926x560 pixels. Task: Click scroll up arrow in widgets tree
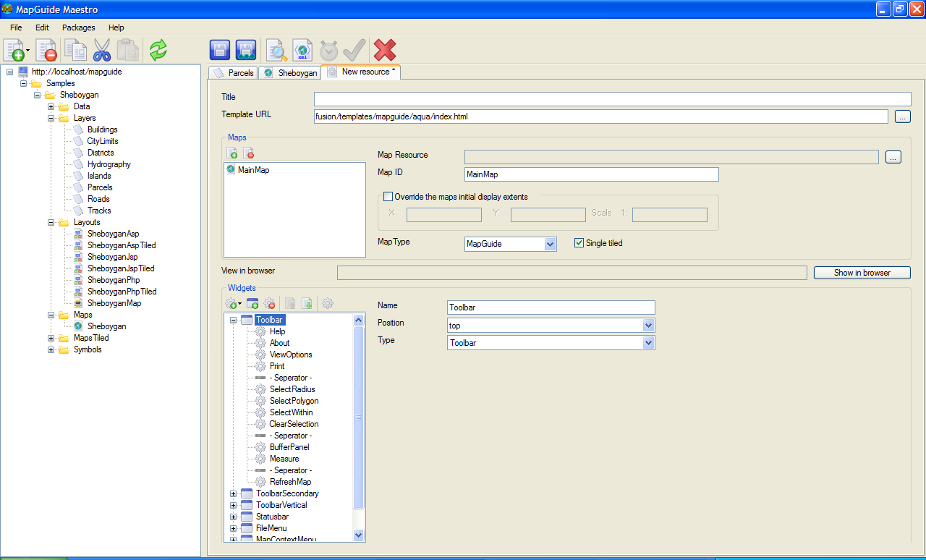(358, 320)
